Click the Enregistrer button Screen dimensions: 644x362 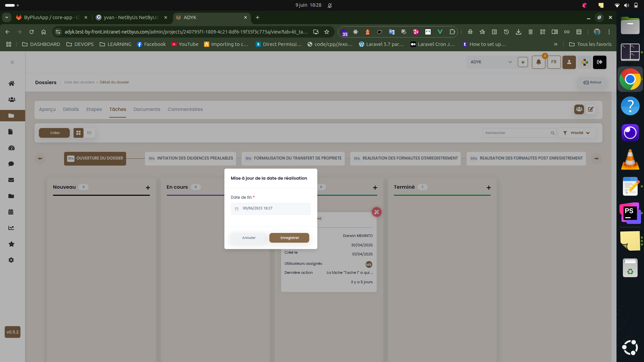coord(289,238)
